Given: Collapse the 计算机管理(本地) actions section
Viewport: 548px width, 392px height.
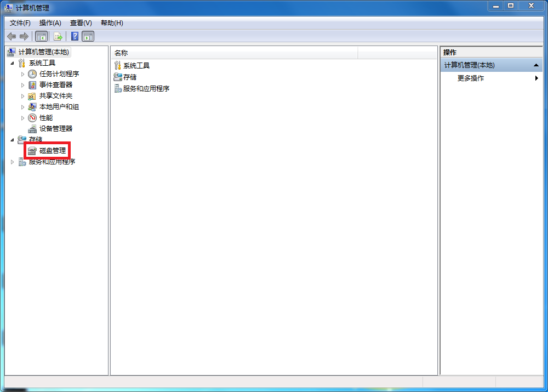Looking at the screenshot, I should (x=536, y=65).
